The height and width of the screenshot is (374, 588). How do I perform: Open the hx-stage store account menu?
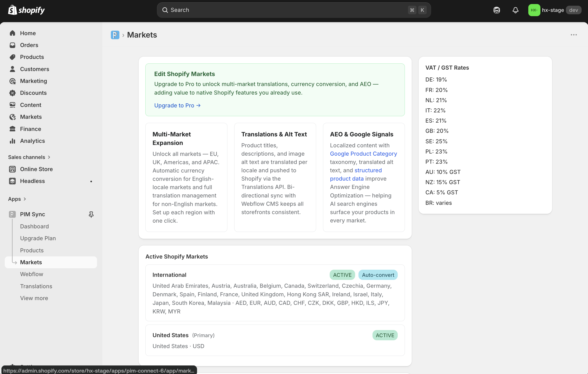554,10
